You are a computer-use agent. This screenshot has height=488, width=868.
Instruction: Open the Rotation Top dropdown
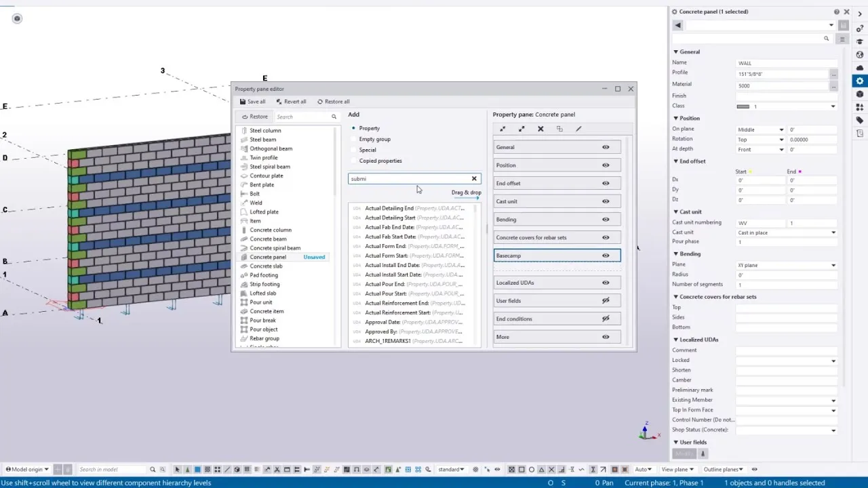tap(761, 140)
